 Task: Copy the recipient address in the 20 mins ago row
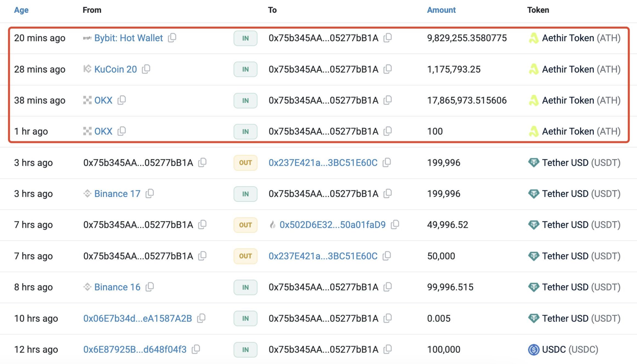pyautogui.click(x=387, y=38)
